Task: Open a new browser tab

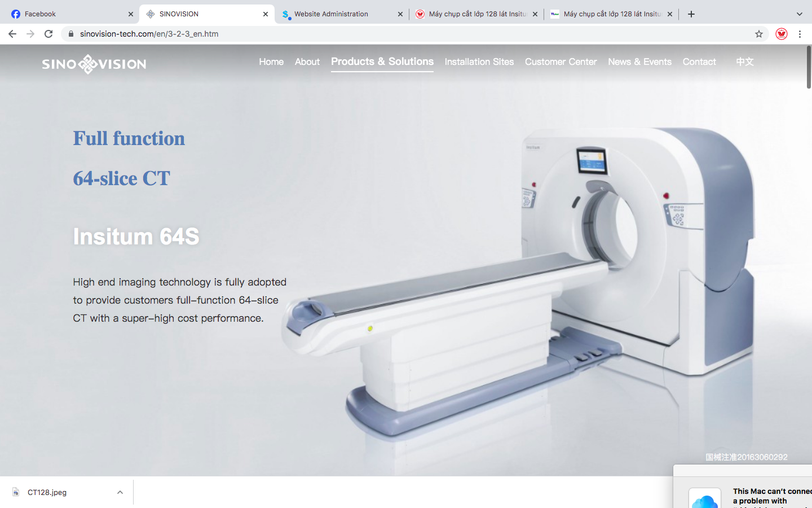Action: [x=691, y=14]
